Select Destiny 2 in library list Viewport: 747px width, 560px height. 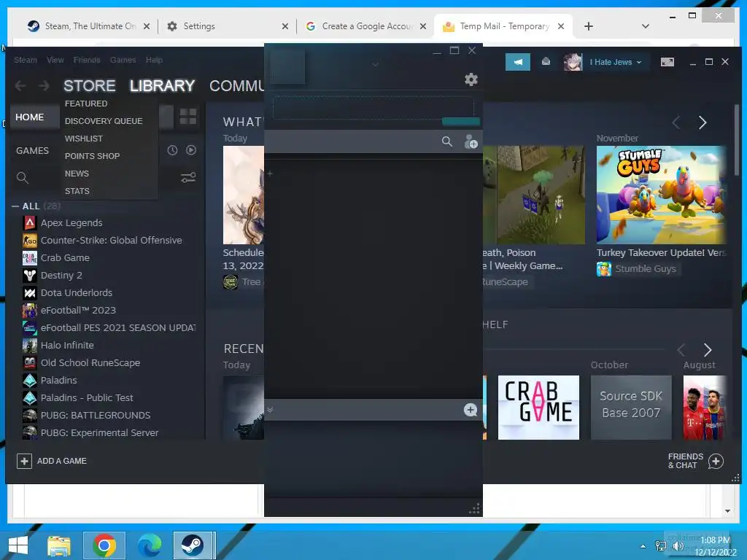coord(61,275)
